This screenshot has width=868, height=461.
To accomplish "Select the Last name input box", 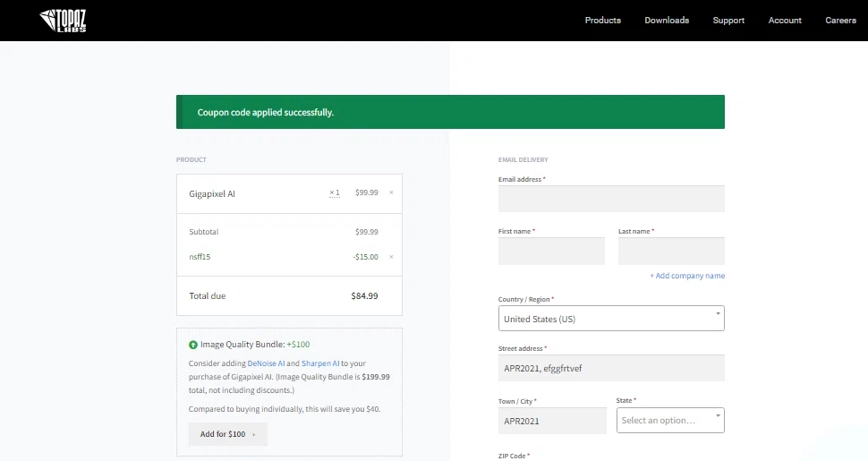I will click(x=671, y=252).
